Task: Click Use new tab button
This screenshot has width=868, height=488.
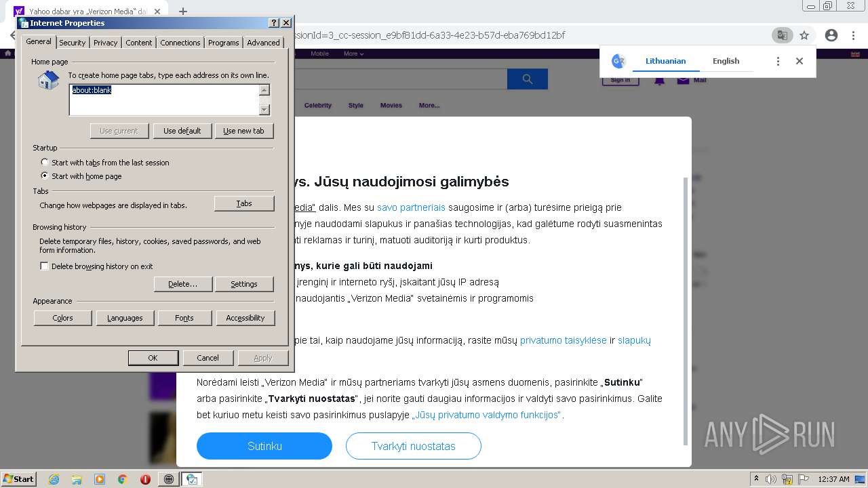Action: coord(243,131)
